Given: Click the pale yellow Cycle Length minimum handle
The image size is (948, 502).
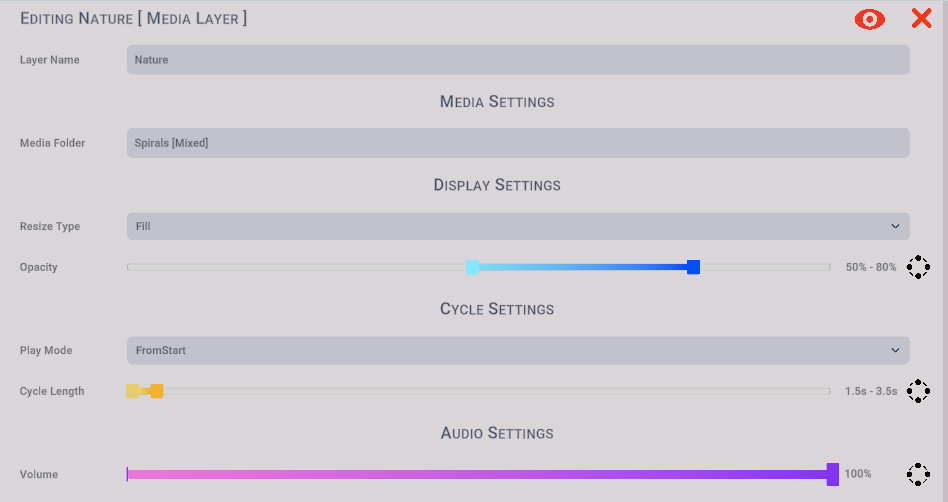Looking at the screenshot, I should [x=132, y=391].
